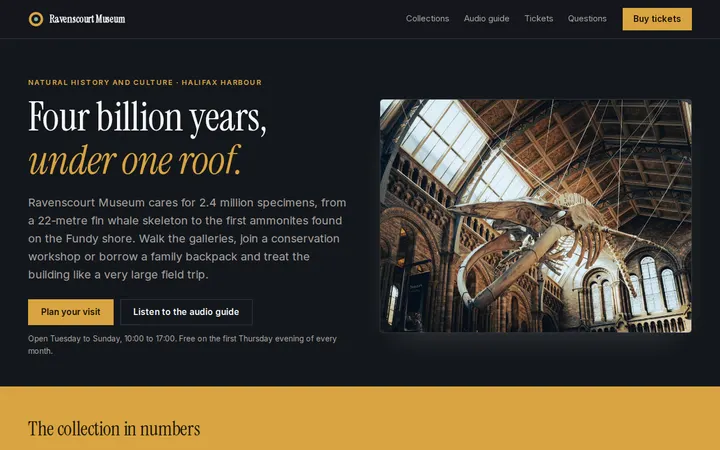Click the Buy tickets button
Viewport: 720px width, 450px height.
[657, 19]
